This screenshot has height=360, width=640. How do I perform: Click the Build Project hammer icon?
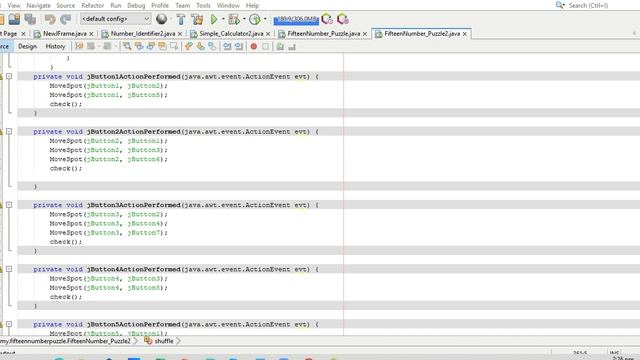pos(181,19)
